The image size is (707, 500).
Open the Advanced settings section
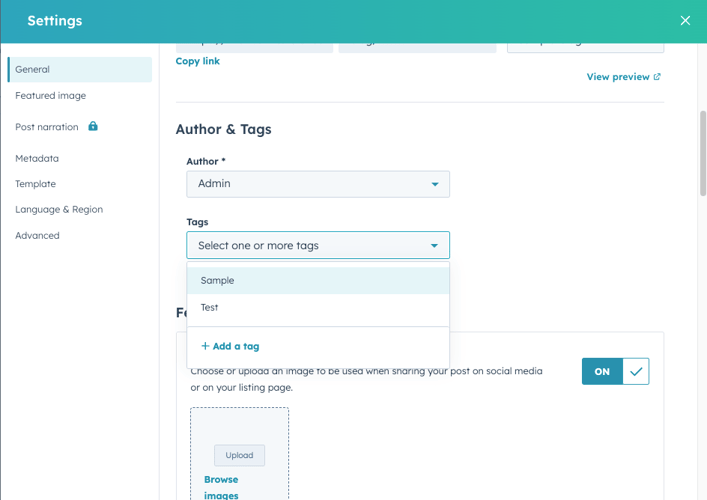37,235
